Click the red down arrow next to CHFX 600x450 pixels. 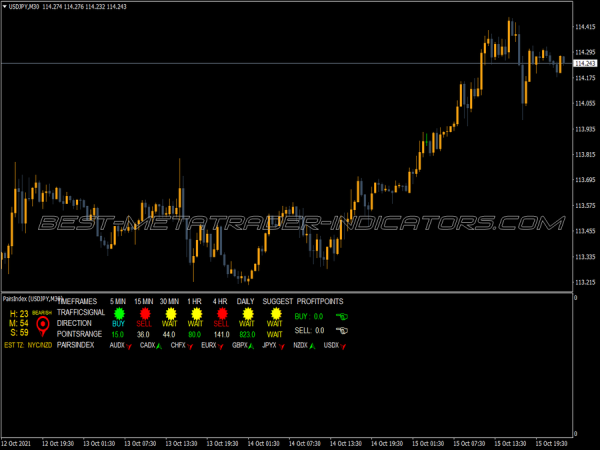pyautogui.click(x=190, y=346)
